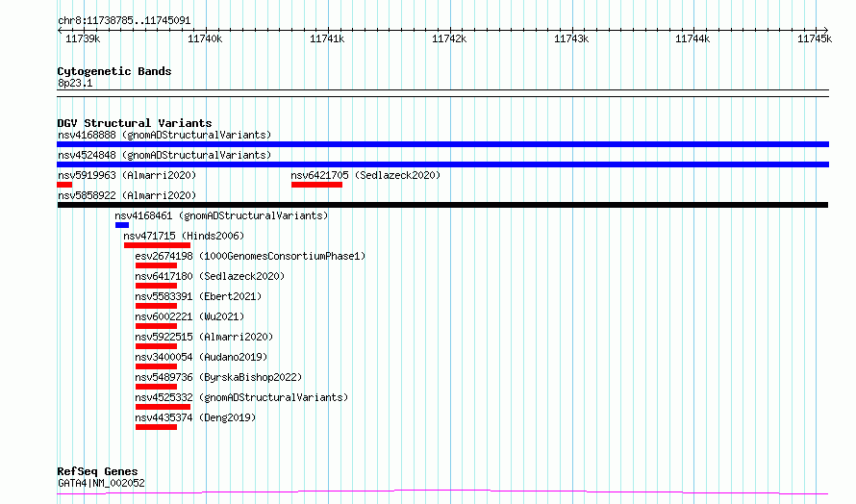Click the 11742k ruler mark
Viewport: 856px width, 504px height.
coord(449,38)
